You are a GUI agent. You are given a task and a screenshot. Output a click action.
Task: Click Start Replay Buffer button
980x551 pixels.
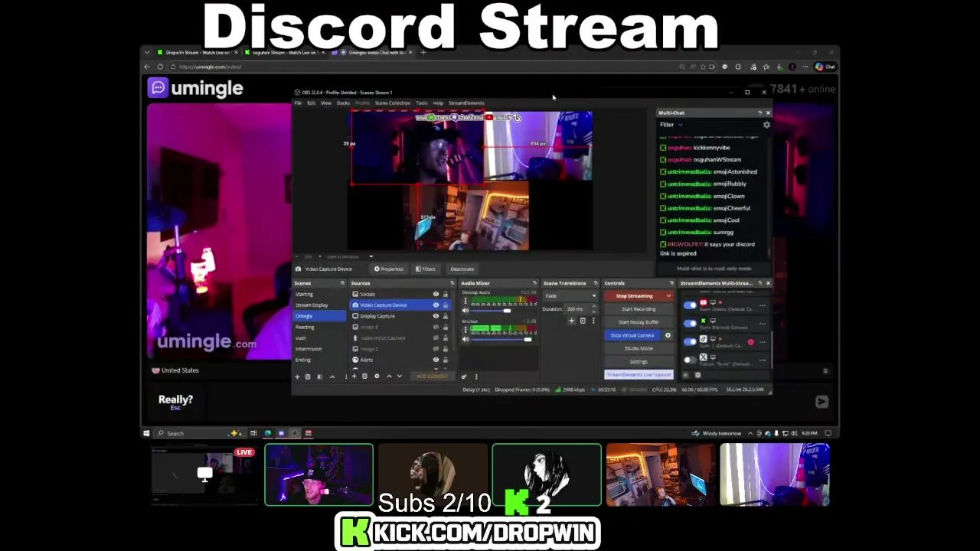point(639,322)
